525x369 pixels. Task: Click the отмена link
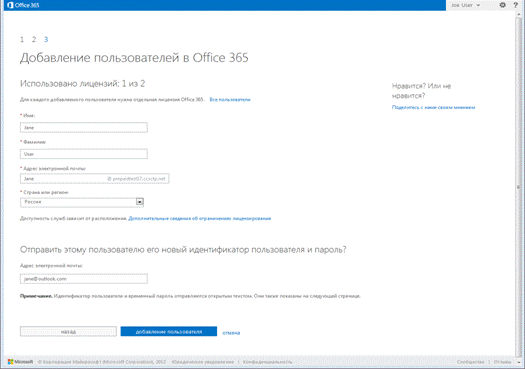(231, 333)
